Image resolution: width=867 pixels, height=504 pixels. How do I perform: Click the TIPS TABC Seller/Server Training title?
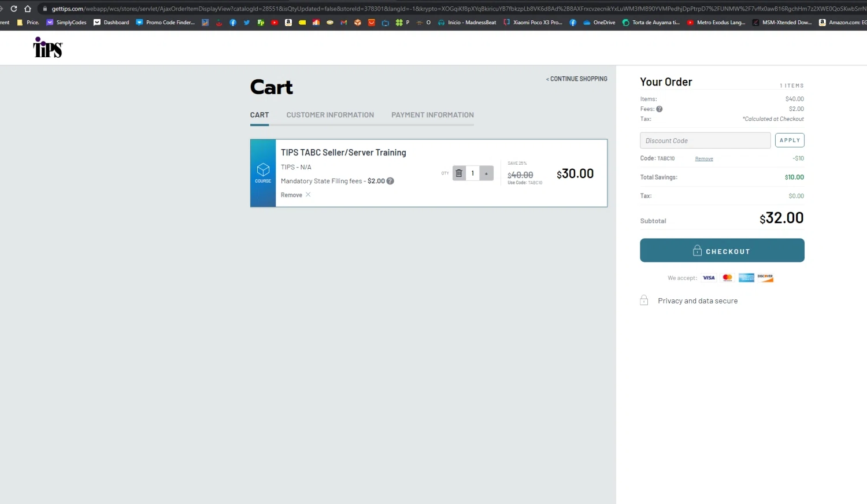[343, 153]
